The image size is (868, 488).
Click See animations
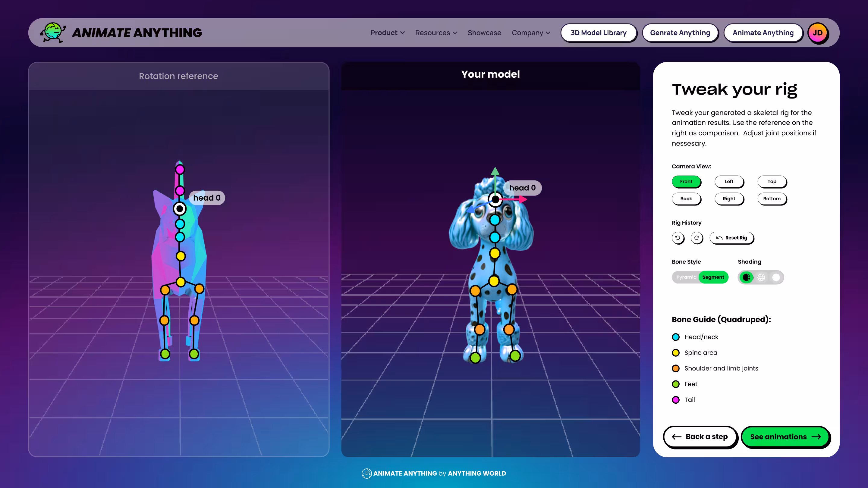785,437
